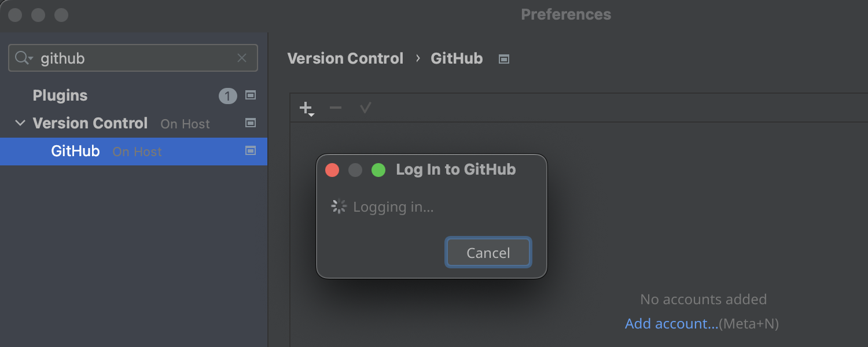Click the marker icon on selected GitHub row

pos(251,150)
